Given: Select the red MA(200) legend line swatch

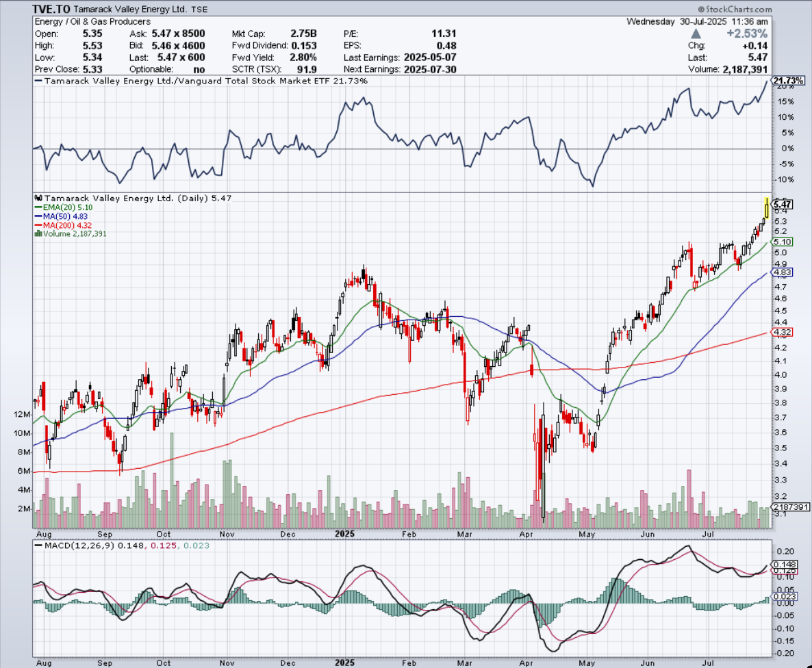Looking at the screenshot, I should pos(38,225).
